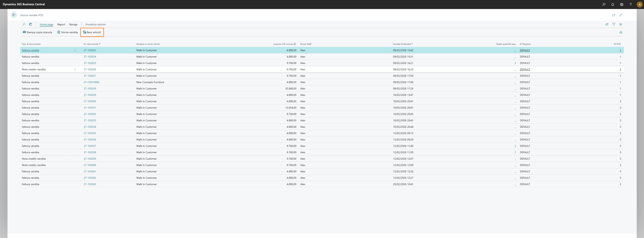This screenshot has height=238, width=644.
Task: Open the Report menu tab
Action: [x=61, y=25]
